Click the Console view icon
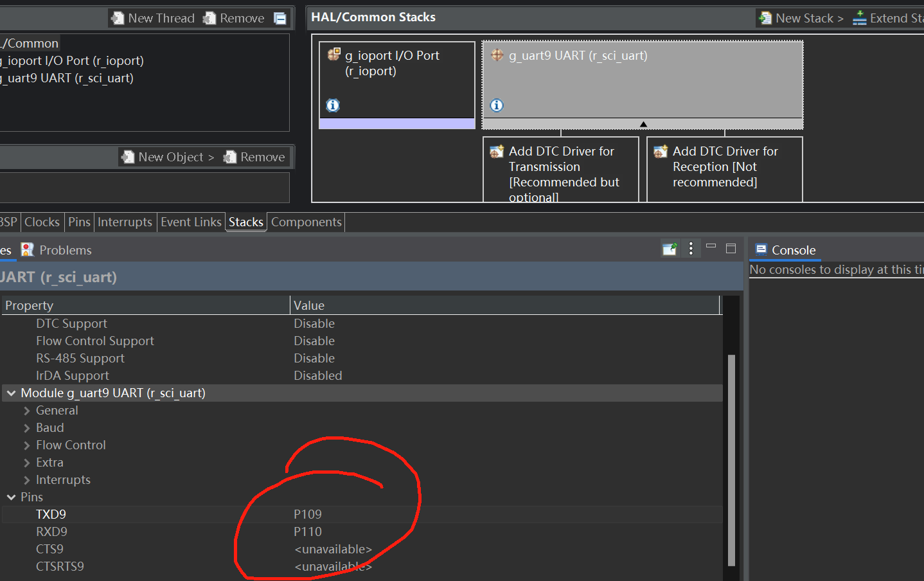 761,249
